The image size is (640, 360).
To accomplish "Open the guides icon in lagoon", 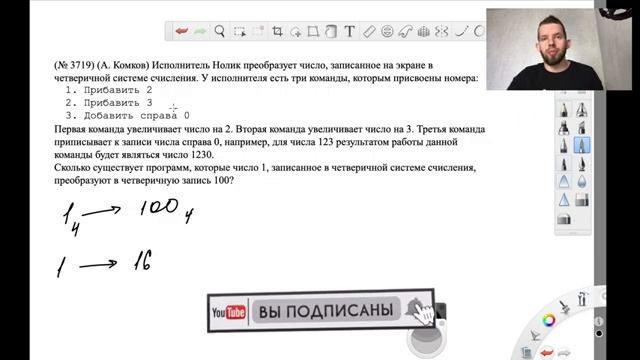I will tap(535, 335).
